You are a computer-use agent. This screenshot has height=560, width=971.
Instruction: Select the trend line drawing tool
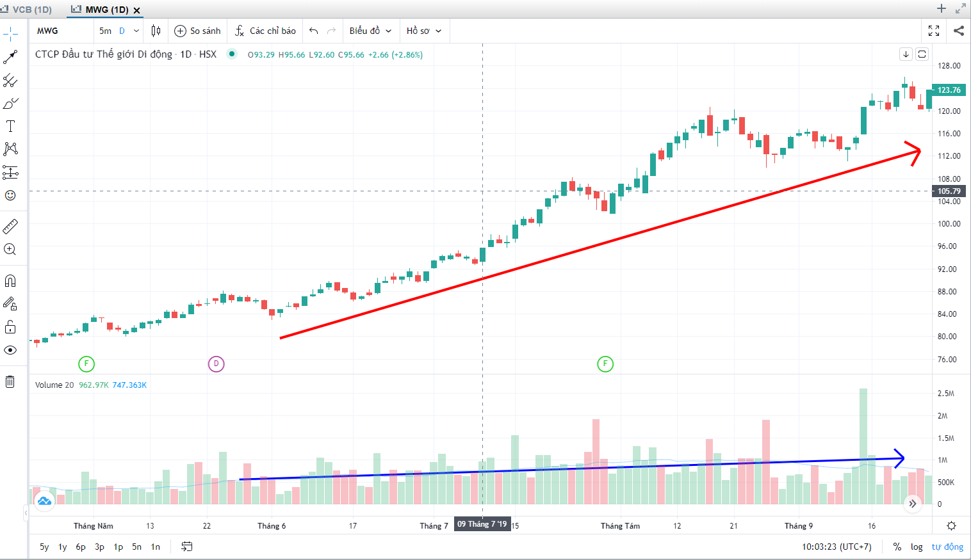click(10, 58)
